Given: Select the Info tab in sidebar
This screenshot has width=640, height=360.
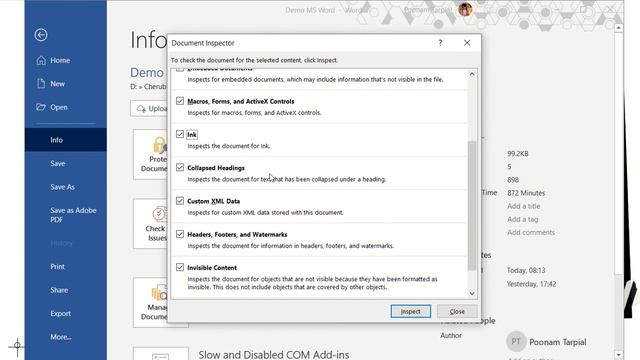Looking at the screenshot, I should click(66, 140).
